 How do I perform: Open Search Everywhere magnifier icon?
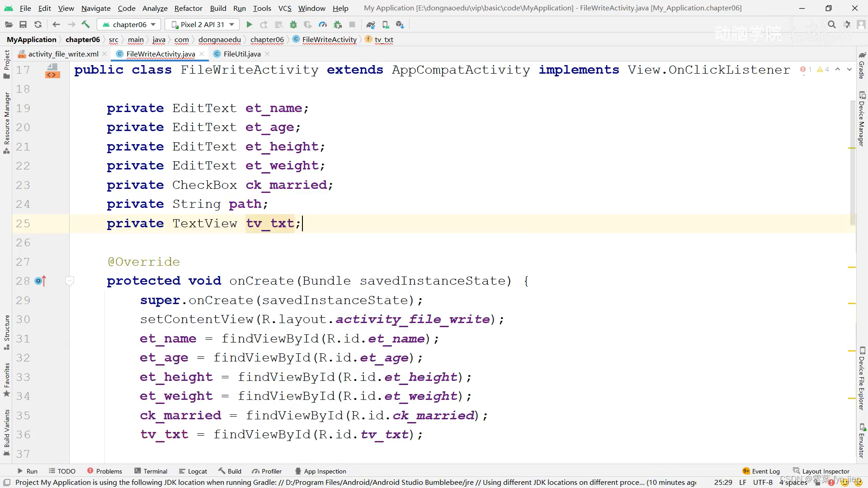point(832,24)
